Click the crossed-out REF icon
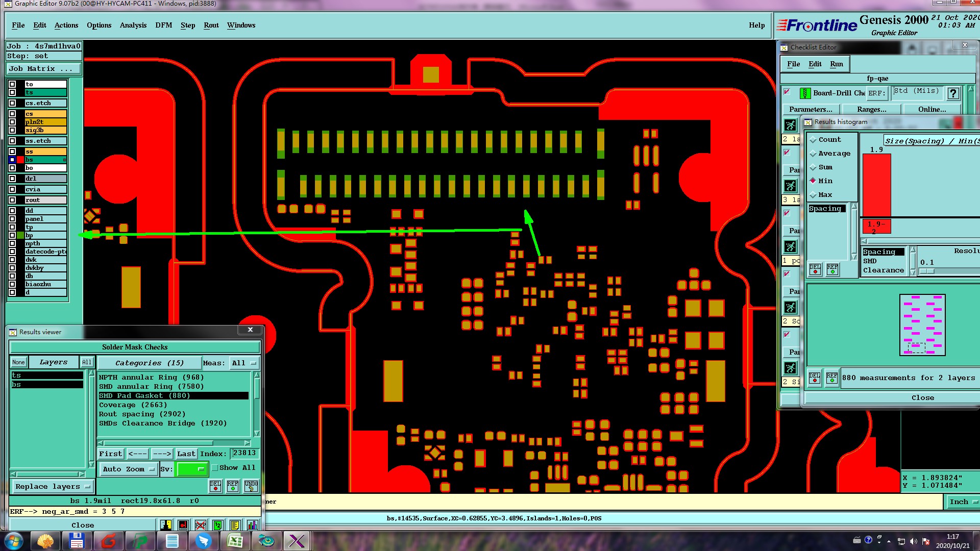This screenshot has height=551, width=980. [x=201, y=525]
